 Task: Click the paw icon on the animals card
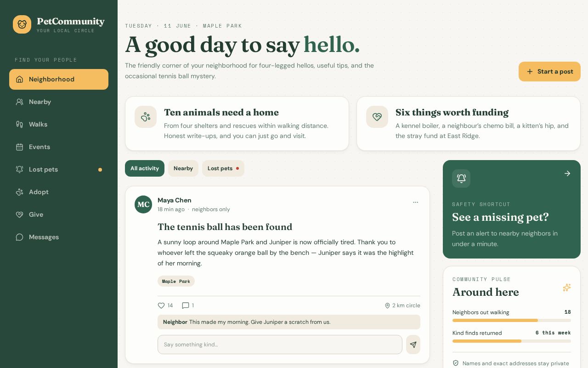coord(146,117)
